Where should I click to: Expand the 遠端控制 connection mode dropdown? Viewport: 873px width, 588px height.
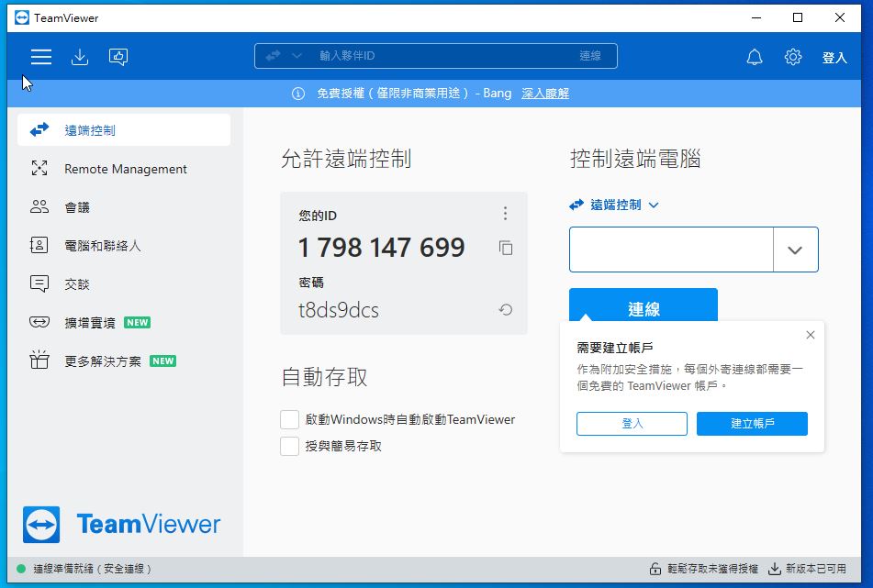pyautogui.click(x=653, y=205)
